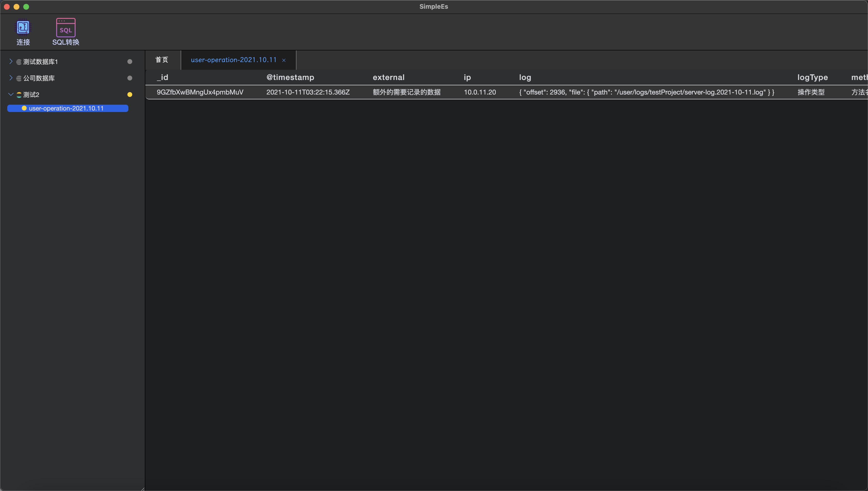Viewport: 868px width, 491px height.
Task: Click the yellow status dot of 测试2
Action: point(130,95)
